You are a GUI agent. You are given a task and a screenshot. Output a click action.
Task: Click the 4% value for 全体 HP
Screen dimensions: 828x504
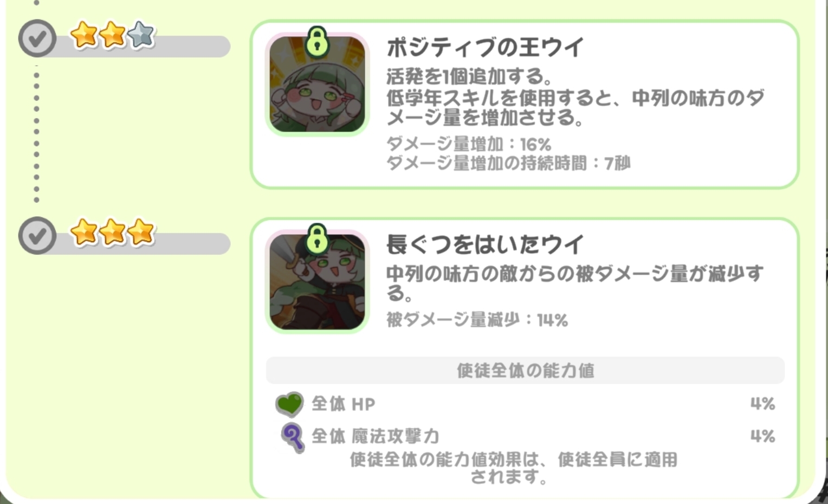[762, 404]
